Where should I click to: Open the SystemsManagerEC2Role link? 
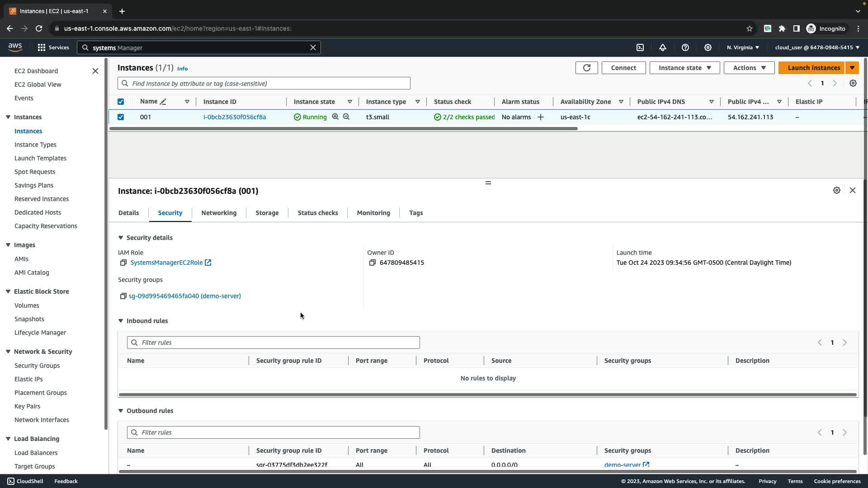point(166,263)
